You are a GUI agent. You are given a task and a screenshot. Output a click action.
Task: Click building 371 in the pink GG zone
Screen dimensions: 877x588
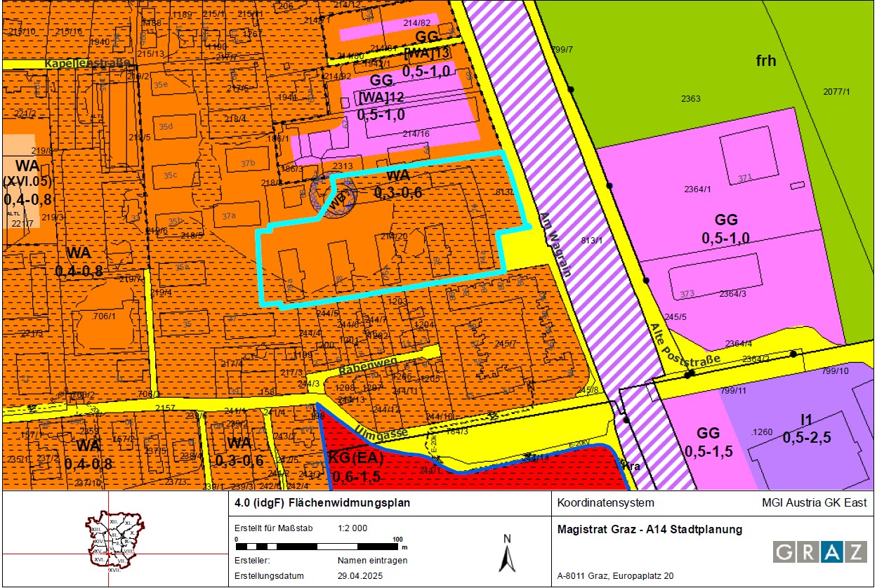[744, 177]
